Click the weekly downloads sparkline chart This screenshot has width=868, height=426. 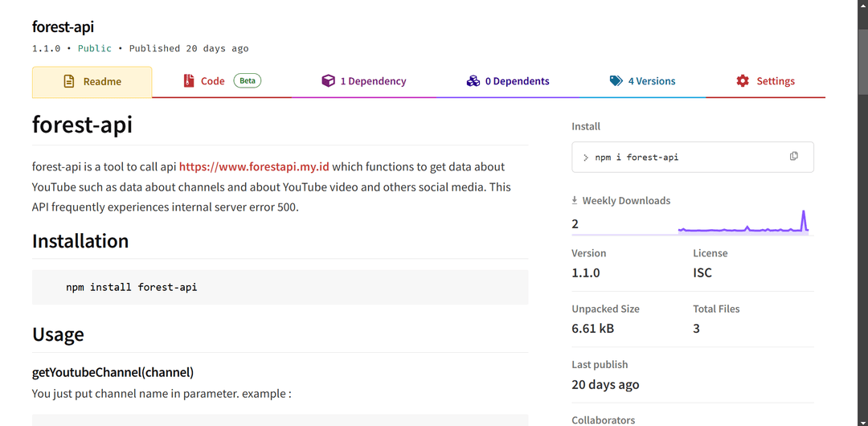(x=743, y=223)
